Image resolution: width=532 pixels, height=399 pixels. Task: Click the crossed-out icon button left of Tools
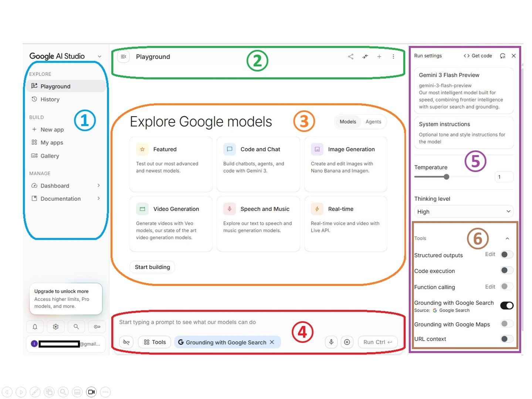tap(126, 342)
